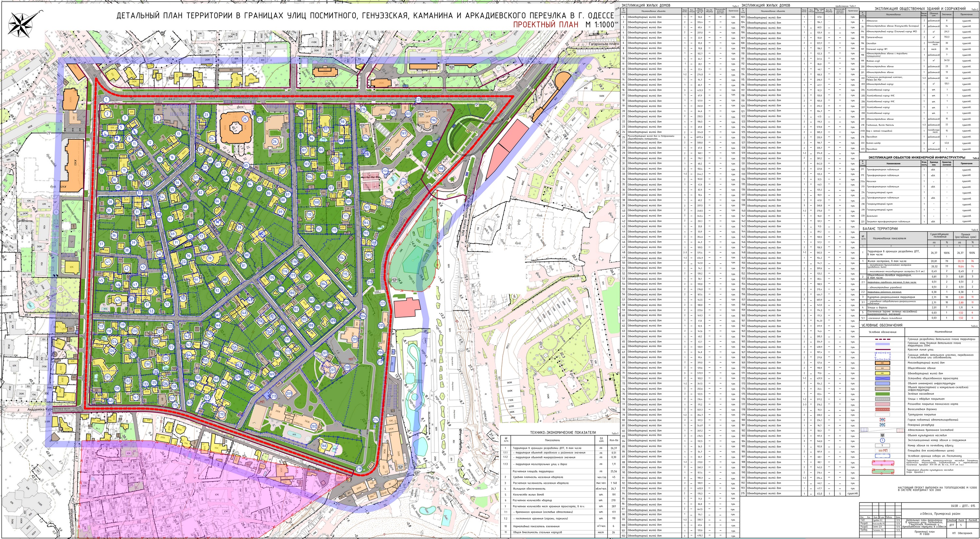
Task: Click the fire reservoir legend symbol
Action: (x=883, y=425)
